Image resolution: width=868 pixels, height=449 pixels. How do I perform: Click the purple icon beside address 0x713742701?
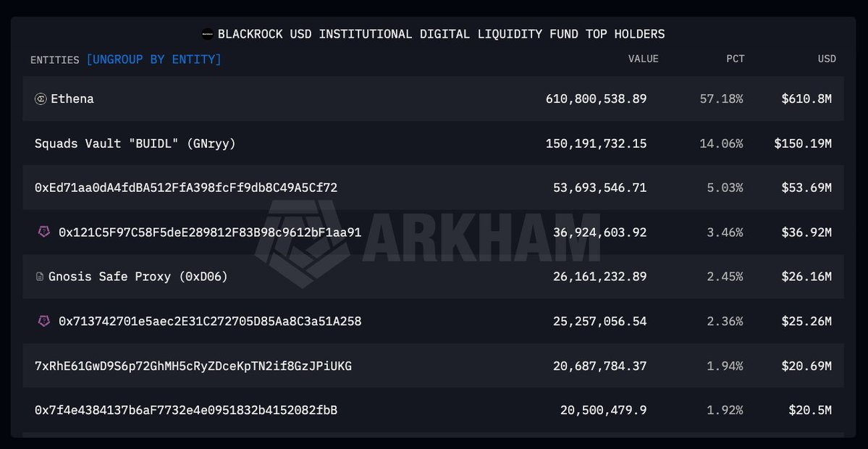43,321
